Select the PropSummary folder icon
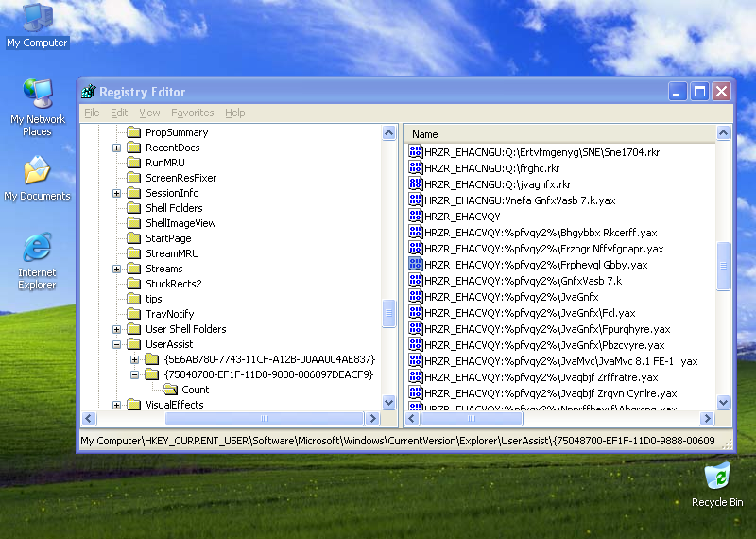This screenshot has width=756, height=539. [133, 132]
